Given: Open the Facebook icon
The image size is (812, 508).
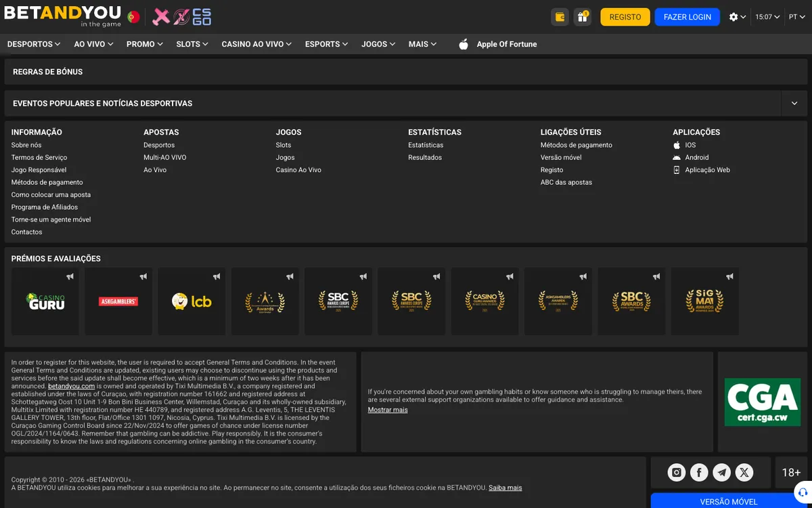Looking at the screenshot, I should (x=699, y=473).
